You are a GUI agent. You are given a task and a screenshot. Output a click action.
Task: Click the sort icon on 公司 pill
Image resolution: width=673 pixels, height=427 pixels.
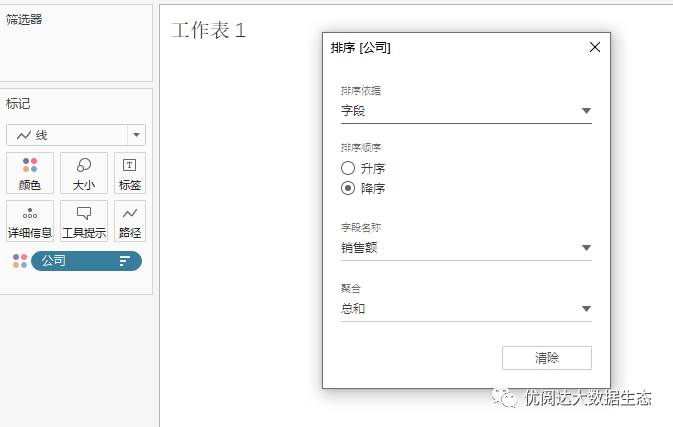pos(124,261)
